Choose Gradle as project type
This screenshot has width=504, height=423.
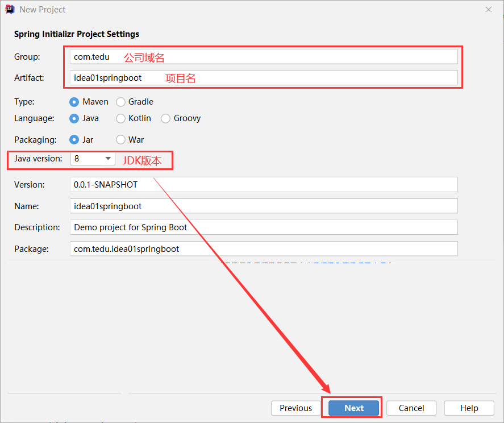click(x=120, y=102)
